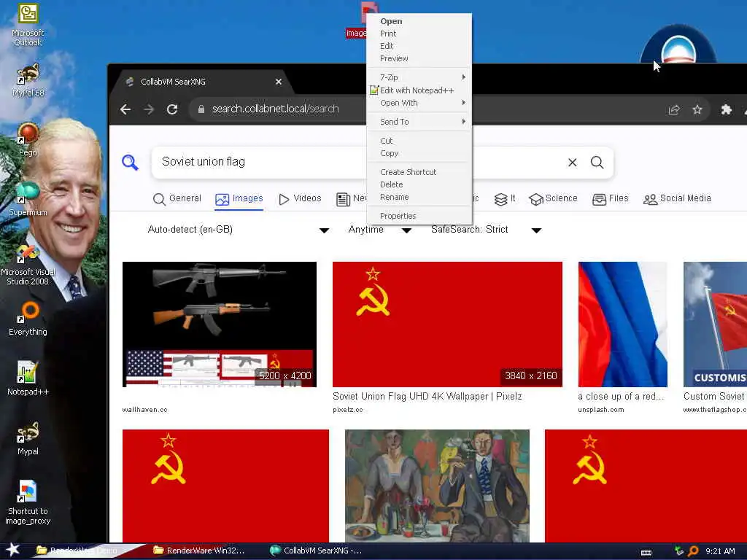Open the extensions puzzle icon
Screen dimensions: 747x560
(x=726, y=110)
